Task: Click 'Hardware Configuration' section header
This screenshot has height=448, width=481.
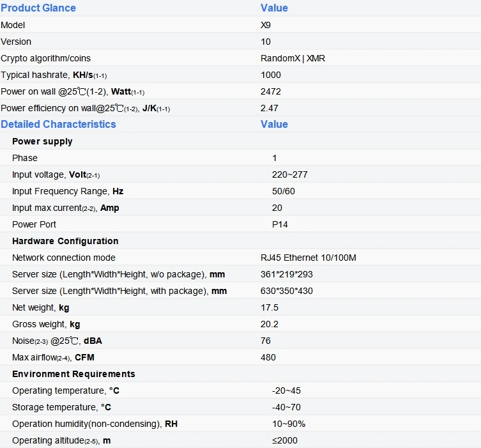Action: coord(65,241)
